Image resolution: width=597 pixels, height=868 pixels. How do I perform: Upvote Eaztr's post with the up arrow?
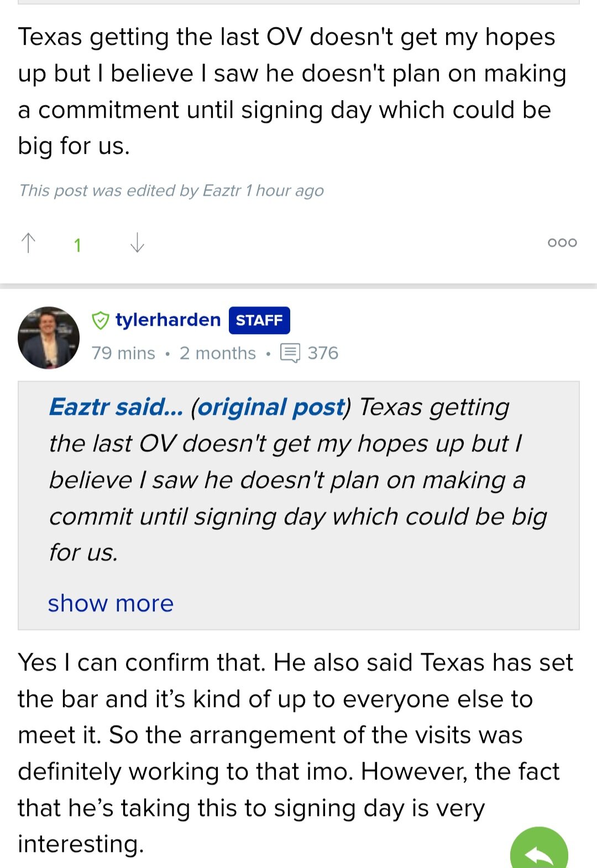coord(28,243)
